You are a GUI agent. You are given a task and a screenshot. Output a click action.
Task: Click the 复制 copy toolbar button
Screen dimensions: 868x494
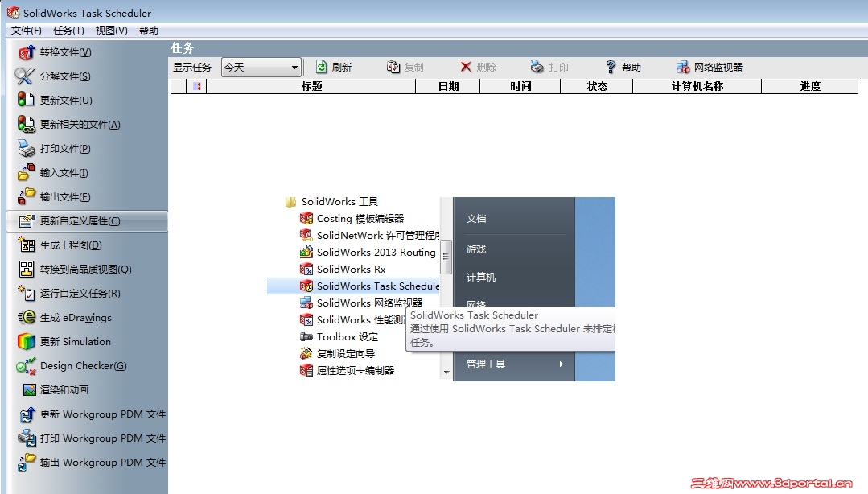click(405, 67)
